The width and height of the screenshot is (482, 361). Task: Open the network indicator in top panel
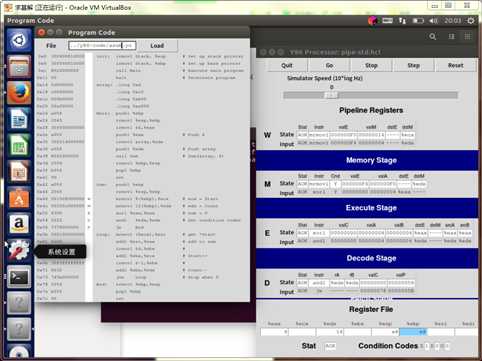pyautogui.click(x=402, y=21)
